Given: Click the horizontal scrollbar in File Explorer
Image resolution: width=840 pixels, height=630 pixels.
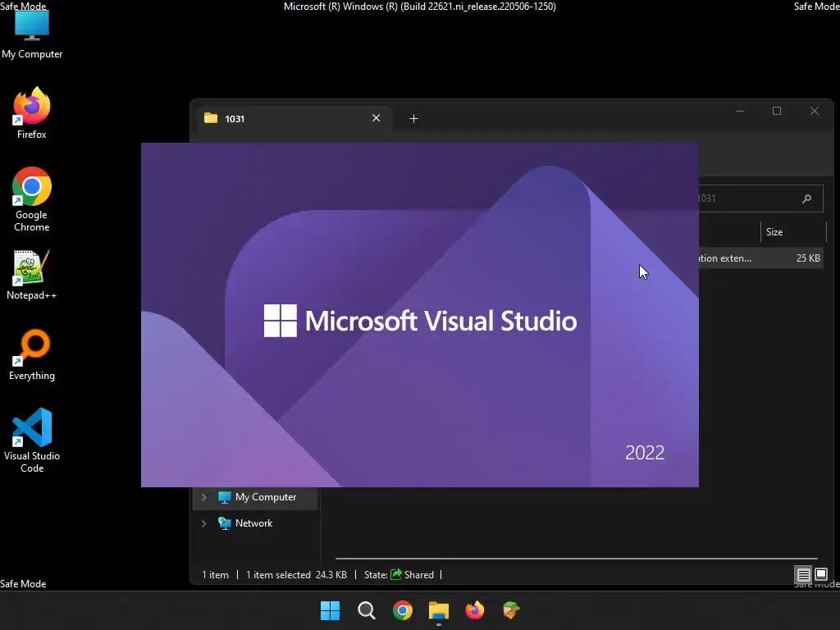Looking at the screenshot, I should 577,558.
